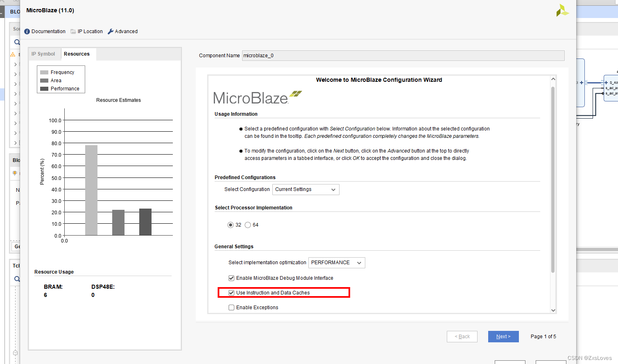Select the 32-bit processor option
This screenshot has height=364, width=618.
[x=231, y=225]
